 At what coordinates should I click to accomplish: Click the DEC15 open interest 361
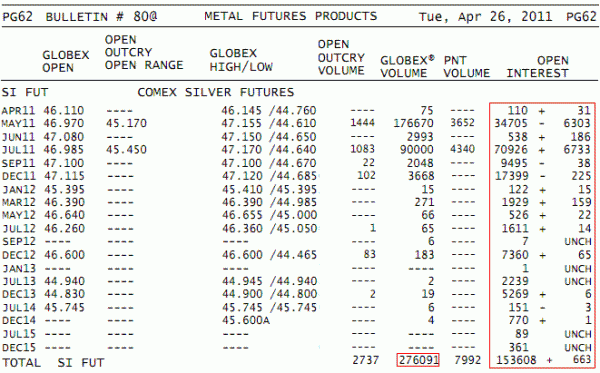click(x=518, y=347)
